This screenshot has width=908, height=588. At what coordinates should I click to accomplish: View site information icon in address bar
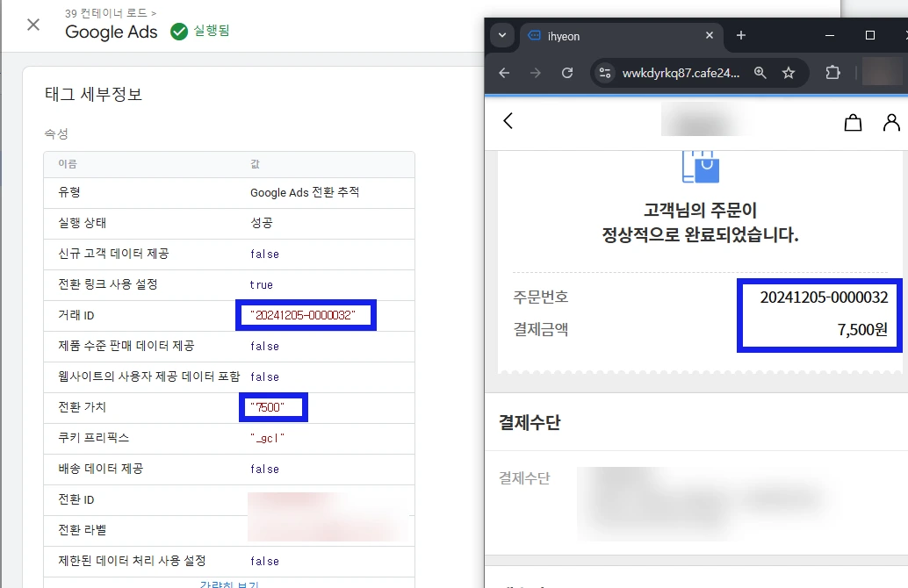pos(605,73)
